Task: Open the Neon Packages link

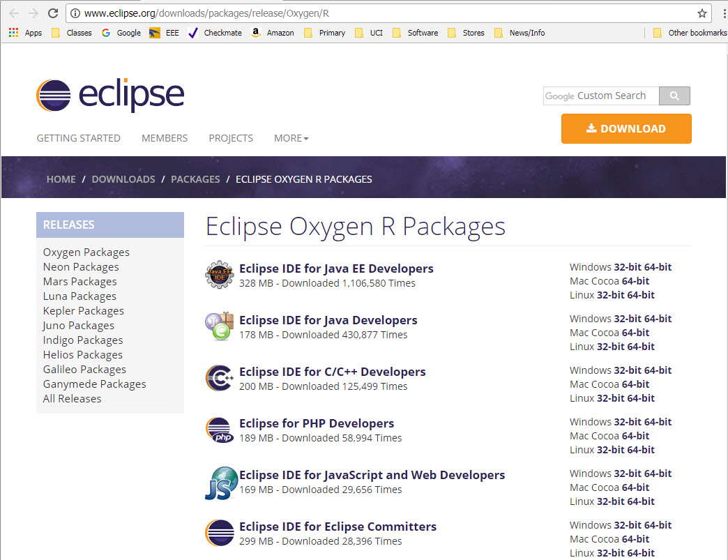Action: (80, 266)
